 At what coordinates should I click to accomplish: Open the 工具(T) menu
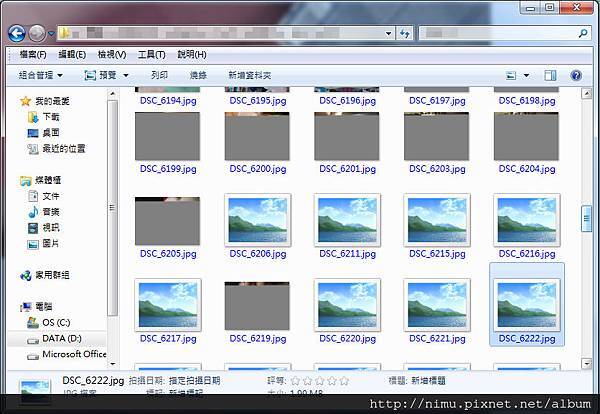pyautogui.click(x=152, y=55)
